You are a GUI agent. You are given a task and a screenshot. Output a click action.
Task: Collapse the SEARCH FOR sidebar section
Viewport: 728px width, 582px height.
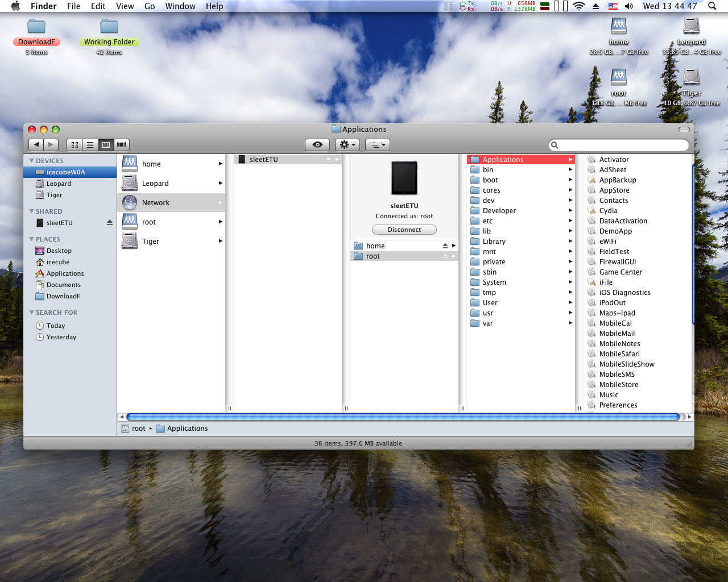[x=32, y=313]
